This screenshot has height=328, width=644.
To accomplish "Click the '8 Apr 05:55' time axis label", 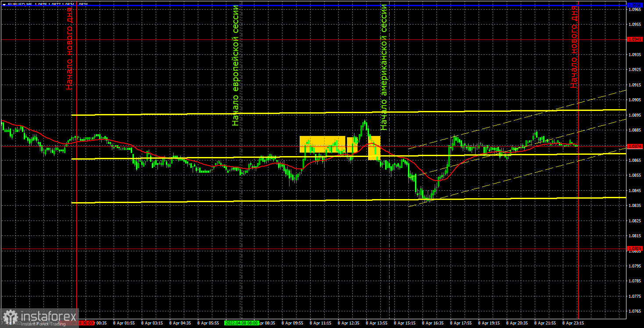I will [x=208, y=323].
